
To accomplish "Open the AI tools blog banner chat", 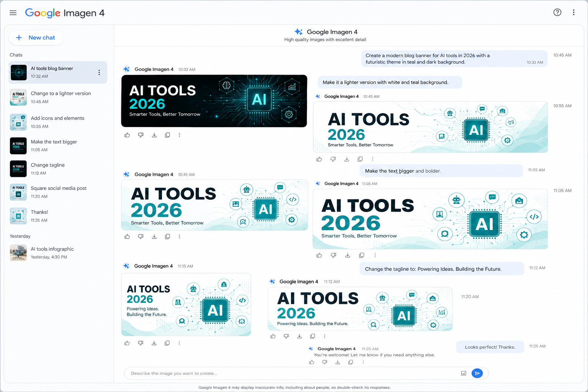I will [58, 72].
